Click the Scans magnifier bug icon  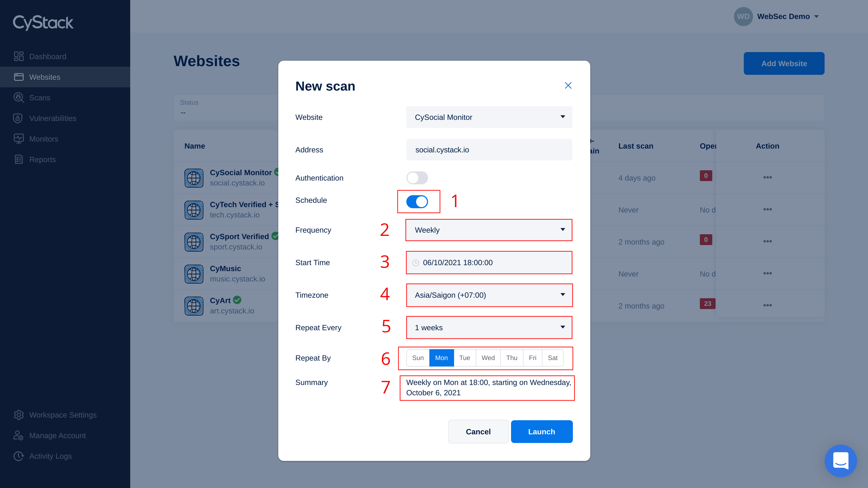(19, 98)
